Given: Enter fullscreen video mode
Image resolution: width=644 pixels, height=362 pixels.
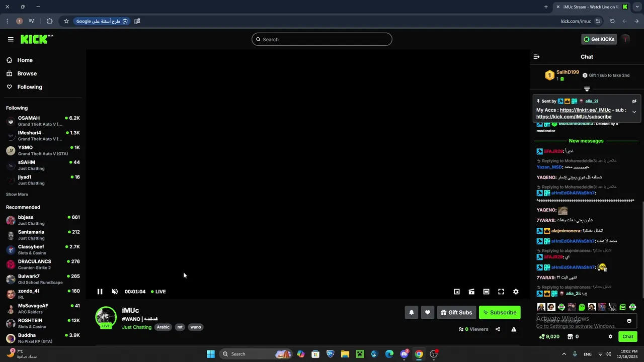Looking at the screenshot, I should 501,292.
